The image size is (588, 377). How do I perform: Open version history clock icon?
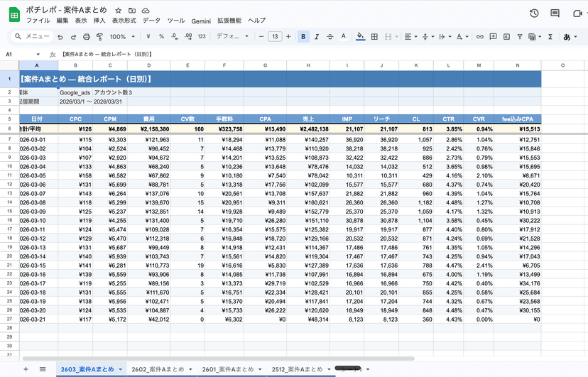click(534, 13)
